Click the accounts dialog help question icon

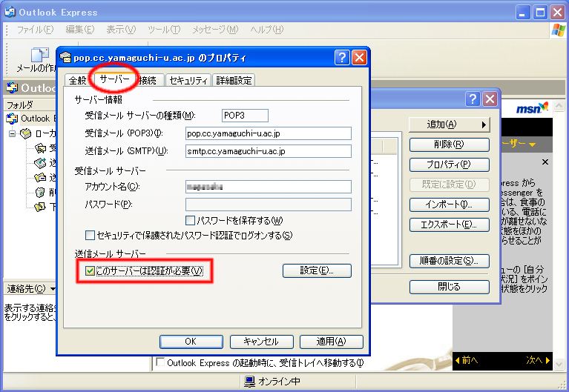coord(473,99)
